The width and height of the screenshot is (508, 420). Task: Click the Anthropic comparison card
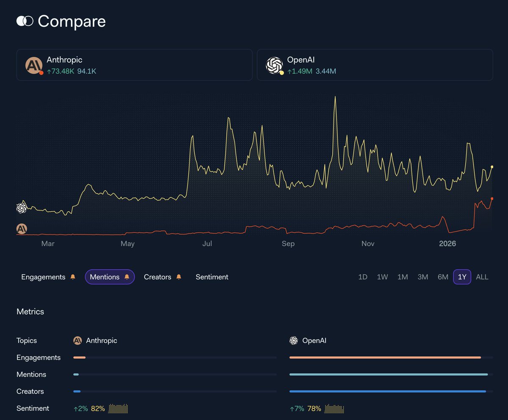tap(134, 65)
